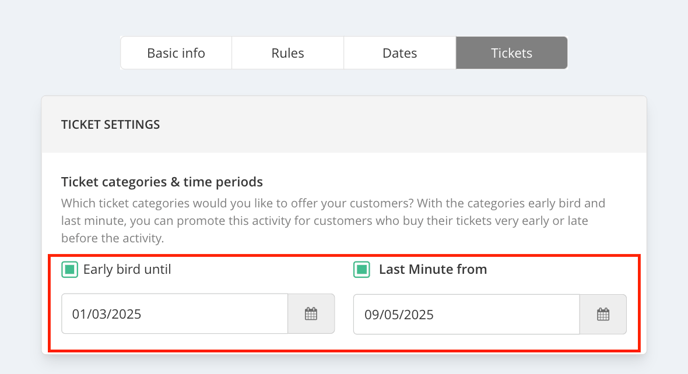Click the TICKET SETTINGS panel header
The image size is (688, 374).
344,124
